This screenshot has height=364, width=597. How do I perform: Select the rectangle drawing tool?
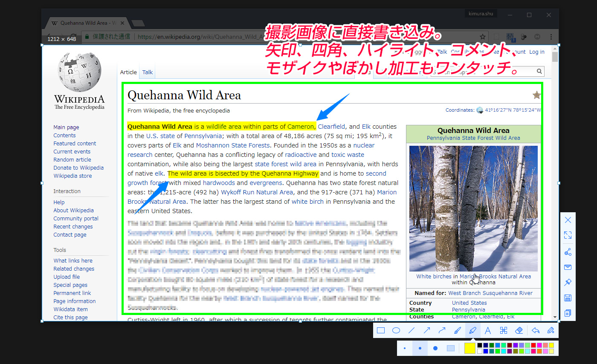click(x=381, y=330)
